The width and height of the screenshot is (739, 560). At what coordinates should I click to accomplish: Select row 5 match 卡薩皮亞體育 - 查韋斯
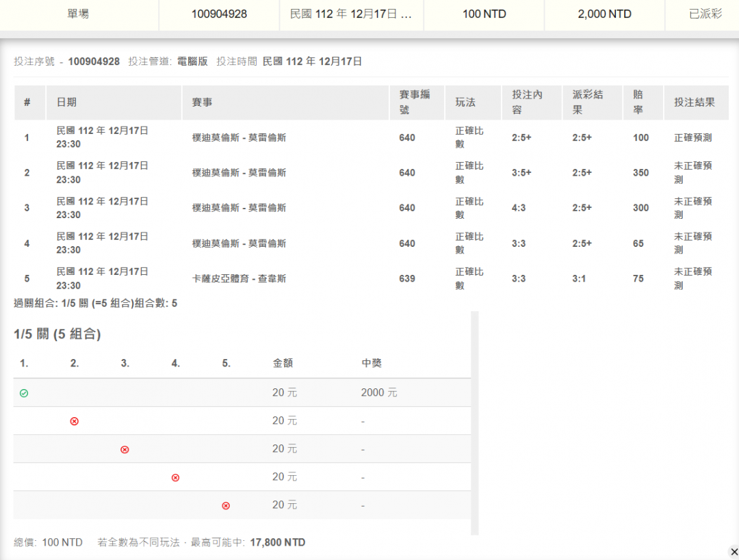(239, 279)
